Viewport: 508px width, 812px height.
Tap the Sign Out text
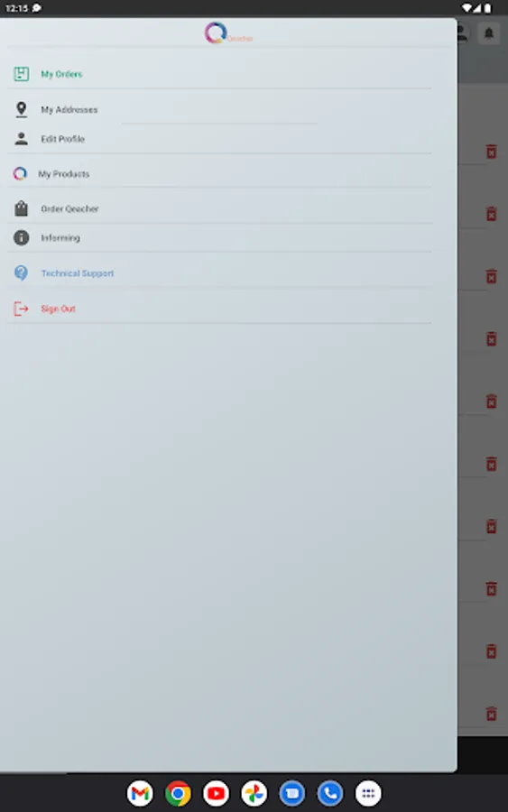58,309
